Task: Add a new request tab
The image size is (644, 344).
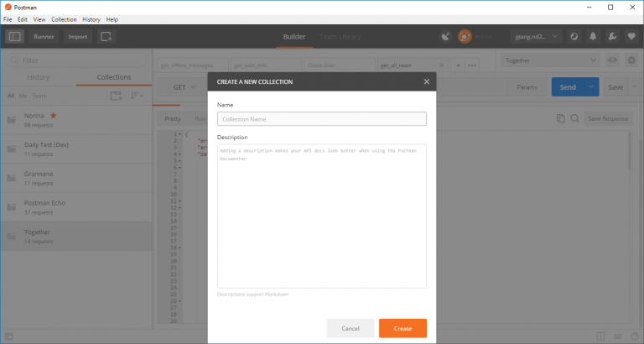Action: coord(458,65)
